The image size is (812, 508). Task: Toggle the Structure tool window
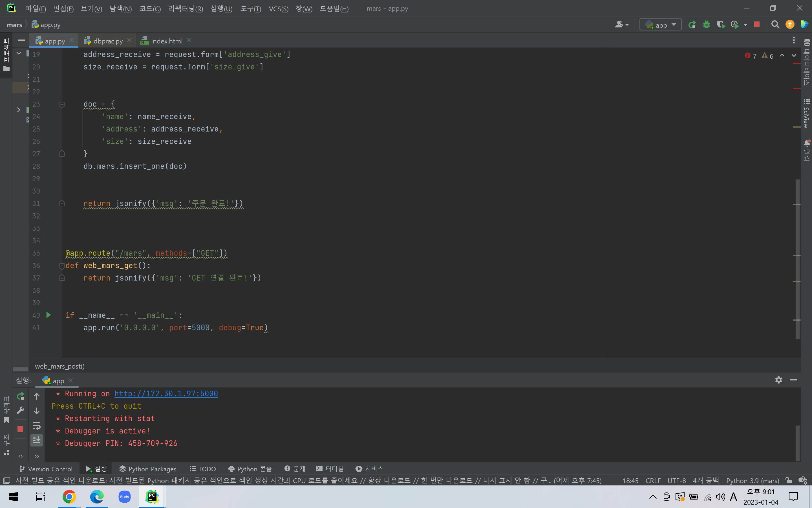click(6, 445)
